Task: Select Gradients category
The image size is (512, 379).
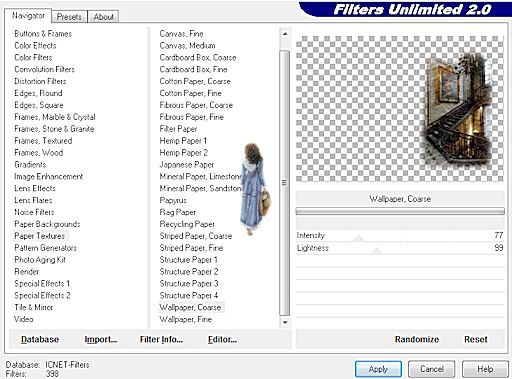Action: pyautogui.click(x=30, y=165)
